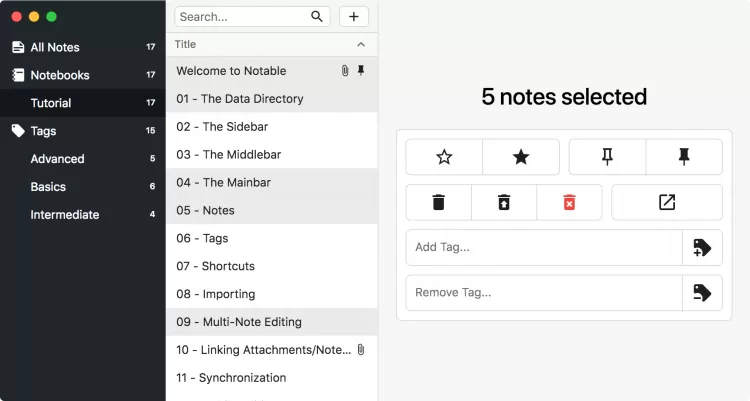Click the magnifier search icon
750x401 pixels.
point(317,17)
